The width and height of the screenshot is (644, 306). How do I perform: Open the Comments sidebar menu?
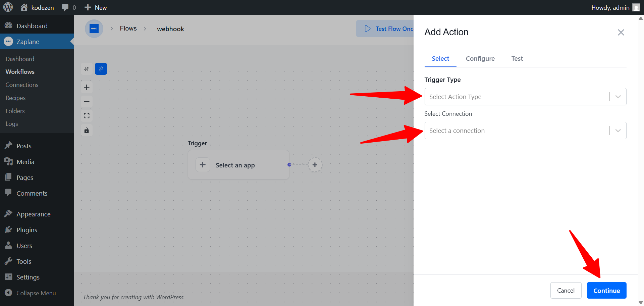pos(37,193)
